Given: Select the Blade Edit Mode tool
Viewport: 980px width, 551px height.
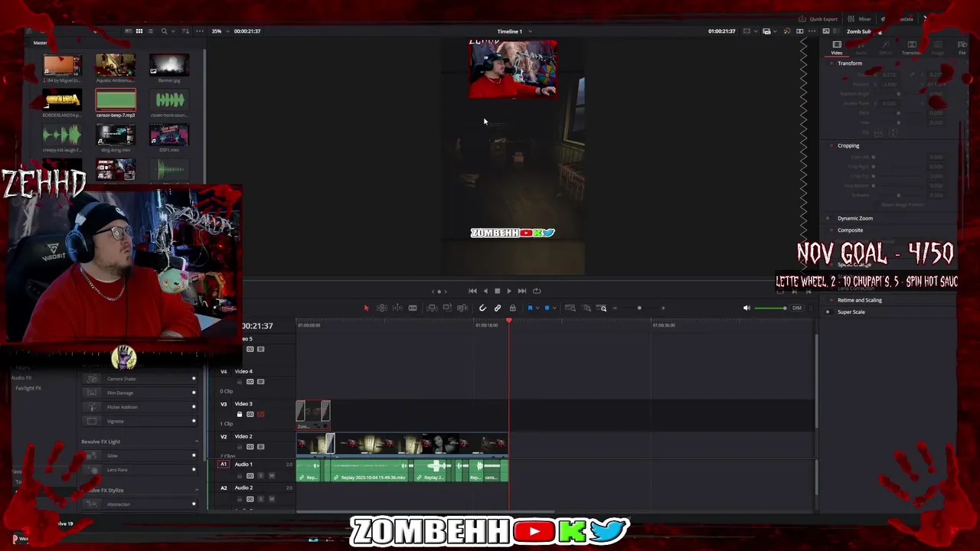Looking at the screenshot, I should coord(413,308).
